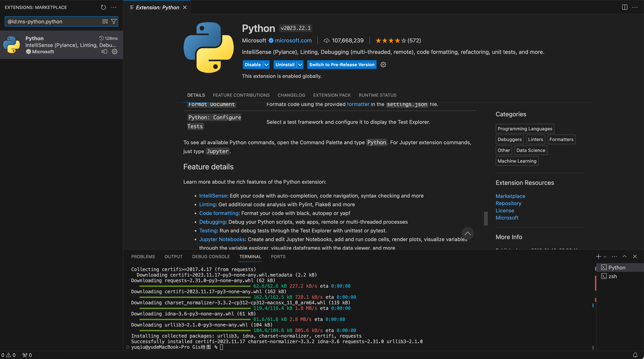Create a new terminal with the plus icon
Image resolution: width=644 pixels, height=359 pixels.
598,256
